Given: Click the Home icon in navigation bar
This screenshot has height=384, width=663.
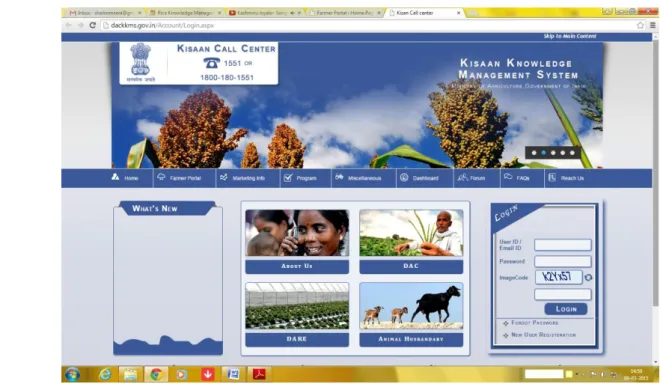Looking at the screenshot, I should [x=115, y=177].
